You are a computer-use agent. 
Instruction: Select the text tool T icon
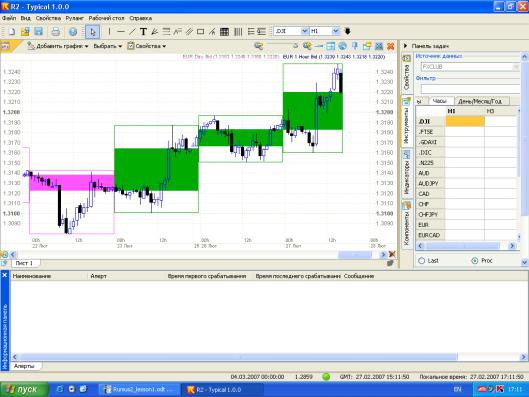(143, 32)
